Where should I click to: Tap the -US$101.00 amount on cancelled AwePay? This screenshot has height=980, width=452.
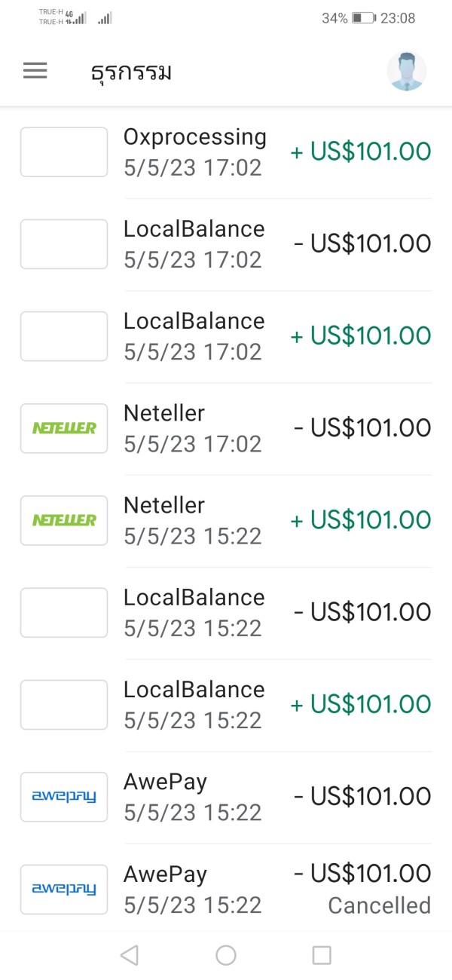(362, 874)
